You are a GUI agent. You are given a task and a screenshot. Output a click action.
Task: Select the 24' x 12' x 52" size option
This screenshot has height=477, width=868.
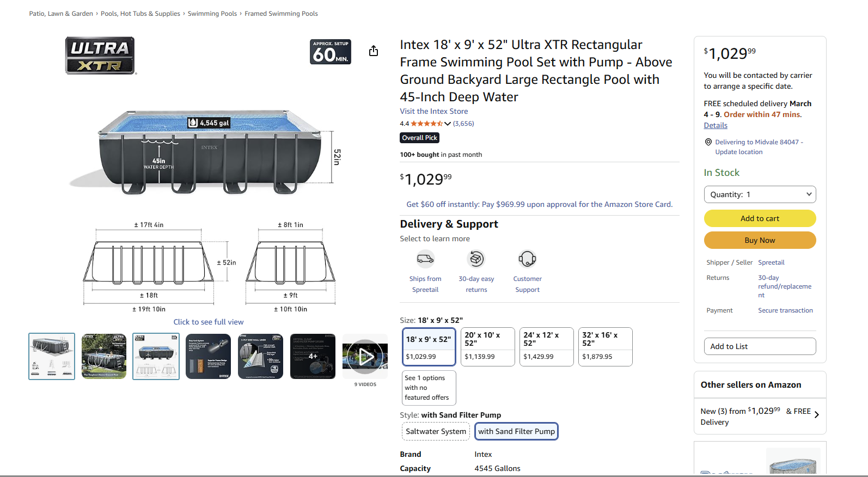coord(546,346)
